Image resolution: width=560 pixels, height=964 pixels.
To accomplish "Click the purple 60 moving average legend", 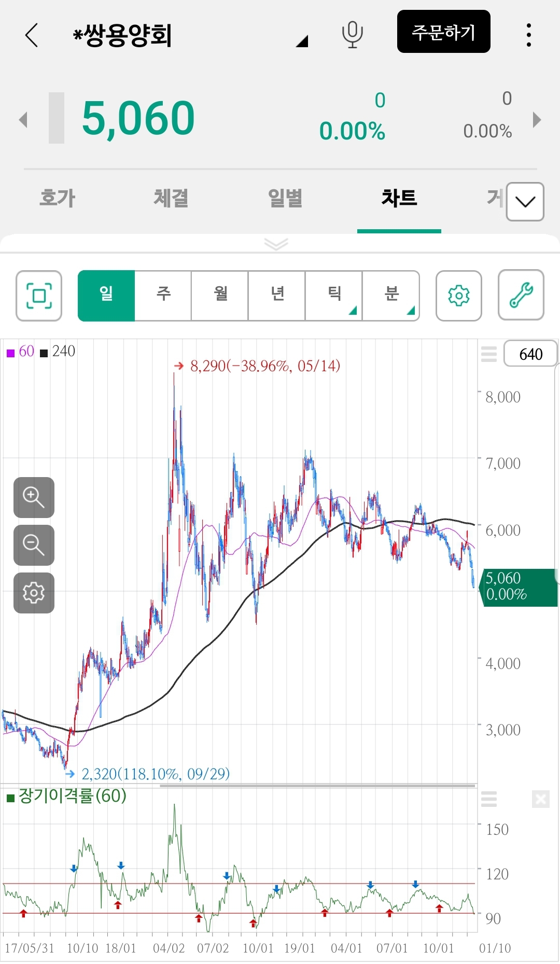I will click(21, 352).
